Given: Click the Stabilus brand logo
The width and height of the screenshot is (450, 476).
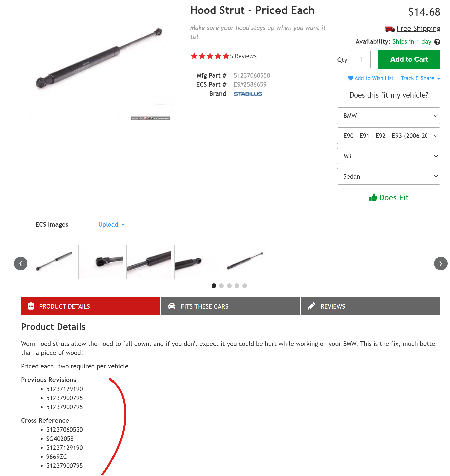Looking at the screenshot, I should point(248,94).
